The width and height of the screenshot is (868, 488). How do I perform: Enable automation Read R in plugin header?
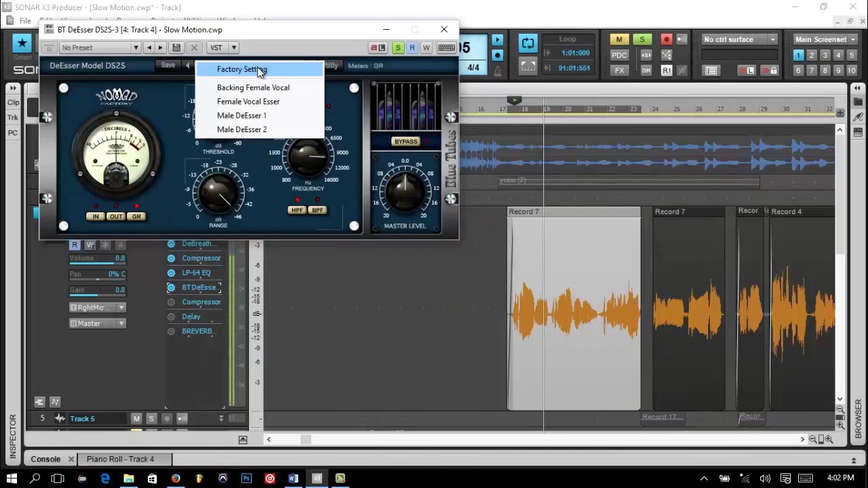412,47
